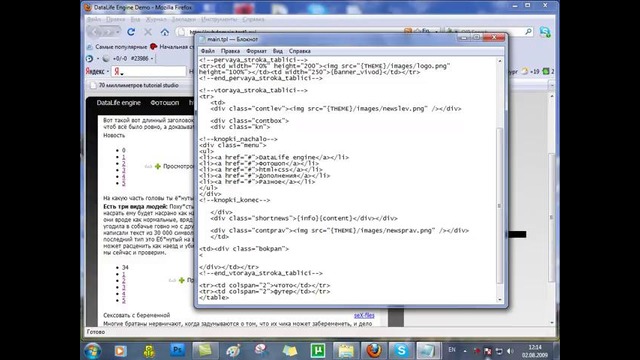Click Firefox search magnifier icon
This screenshot has height=360, width=640.
point(528,31)
